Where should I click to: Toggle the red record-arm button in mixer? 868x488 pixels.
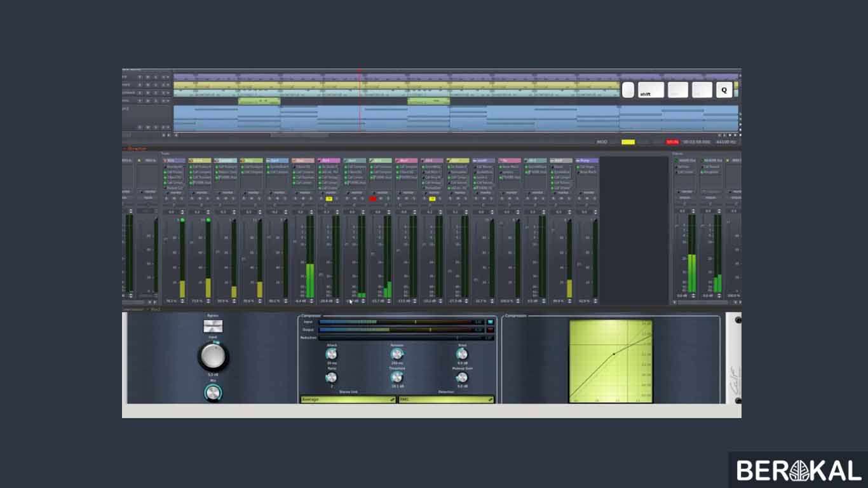[373, 199]
